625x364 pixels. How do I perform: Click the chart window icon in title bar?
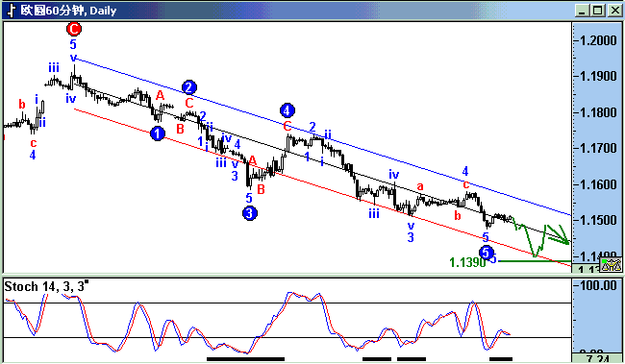[12, 10]
